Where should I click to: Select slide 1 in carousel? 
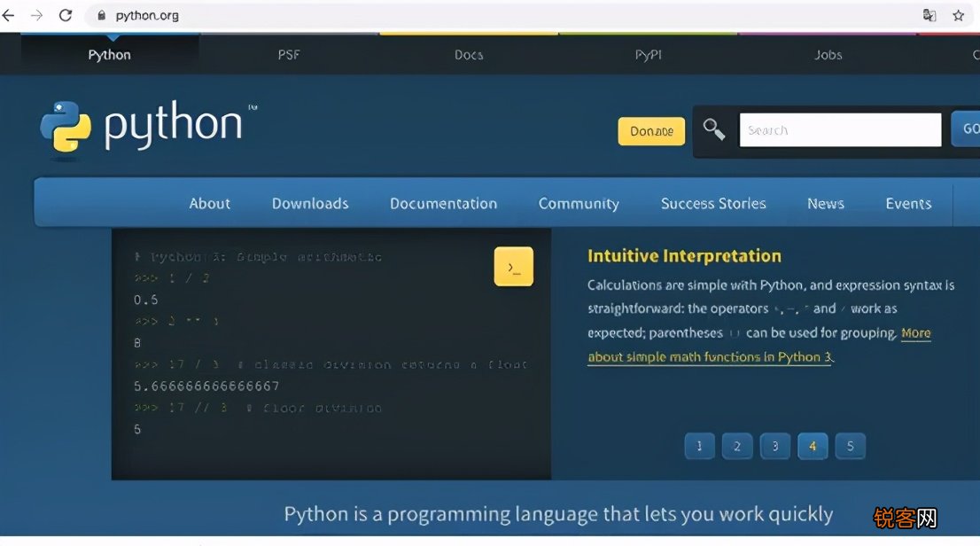point(699,446)
